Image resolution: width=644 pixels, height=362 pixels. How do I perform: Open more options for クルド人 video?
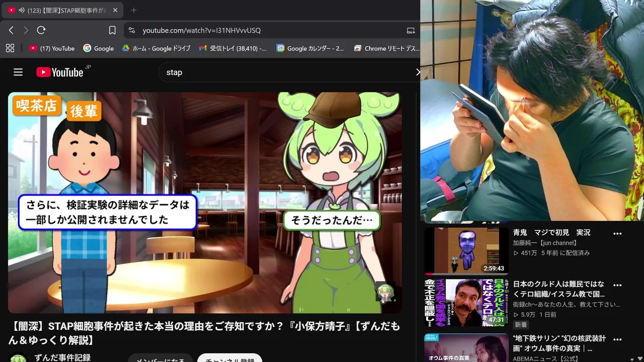(617, 285)
